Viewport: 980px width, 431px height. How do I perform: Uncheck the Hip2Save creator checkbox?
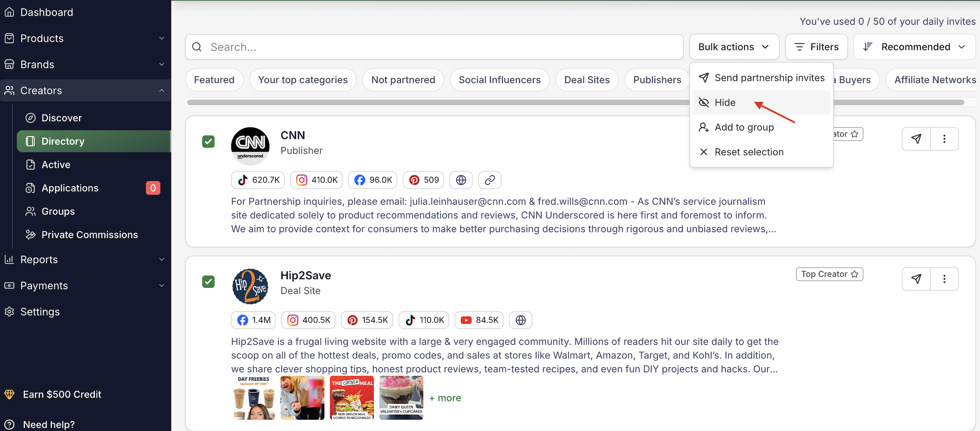[x=208, y=282]
